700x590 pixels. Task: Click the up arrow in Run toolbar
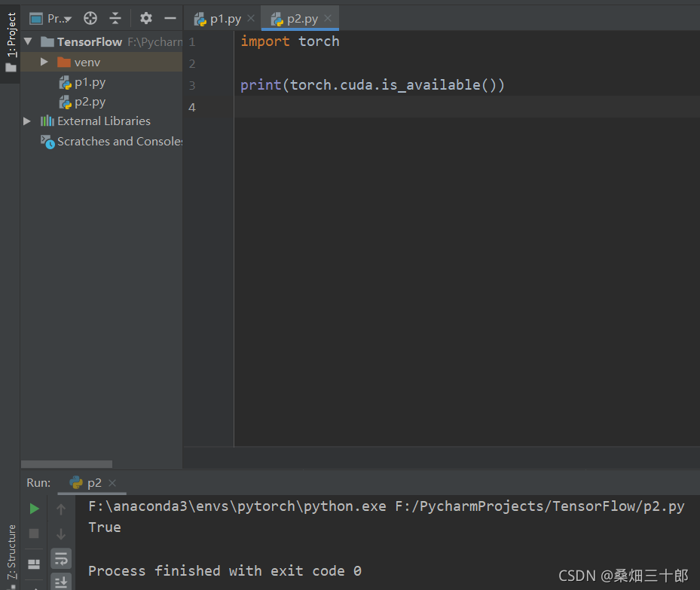tap(61, 509)
